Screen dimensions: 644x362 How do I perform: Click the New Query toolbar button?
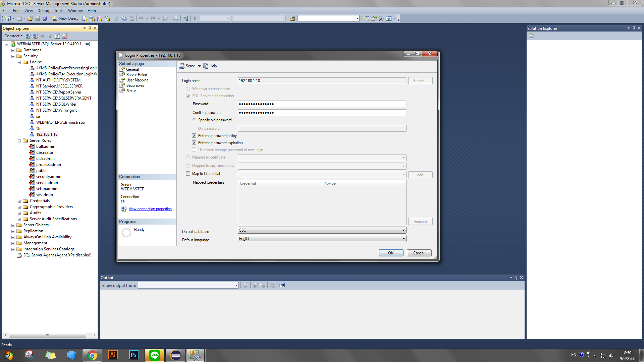(x=65, y=18)
